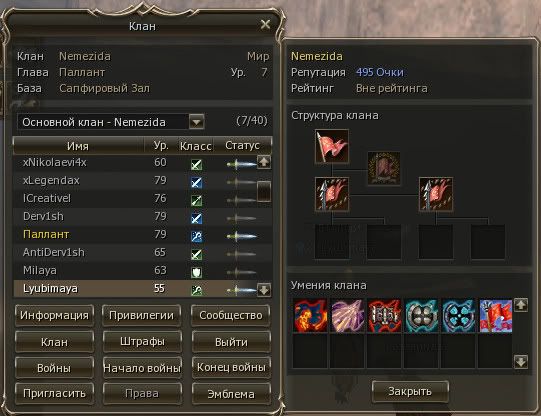Viewport: 541px width, 416px height.
Task: Sort members by the Статус column header
Action: [x=243, y=146]
